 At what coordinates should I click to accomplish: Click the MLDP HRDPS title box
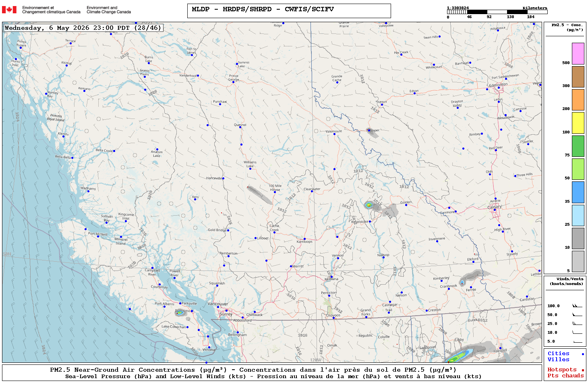(289, 11)
